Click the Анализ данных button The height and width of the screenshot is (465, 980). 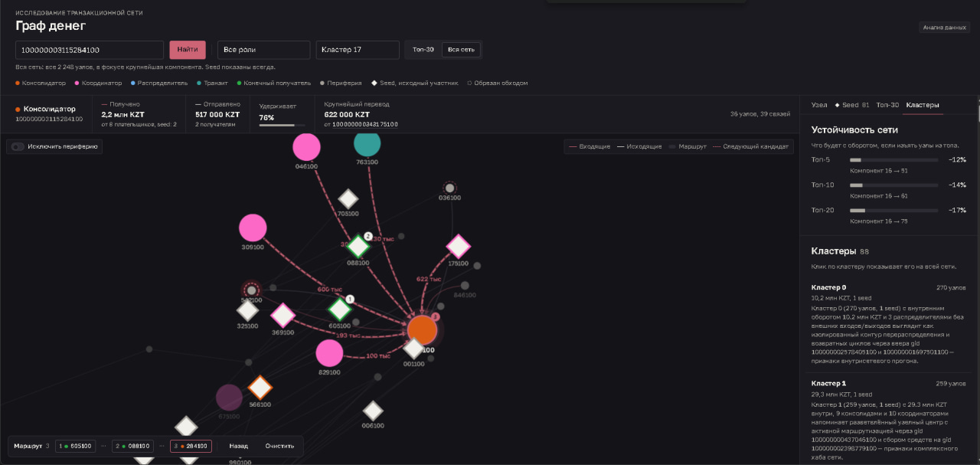pos(945,28)
